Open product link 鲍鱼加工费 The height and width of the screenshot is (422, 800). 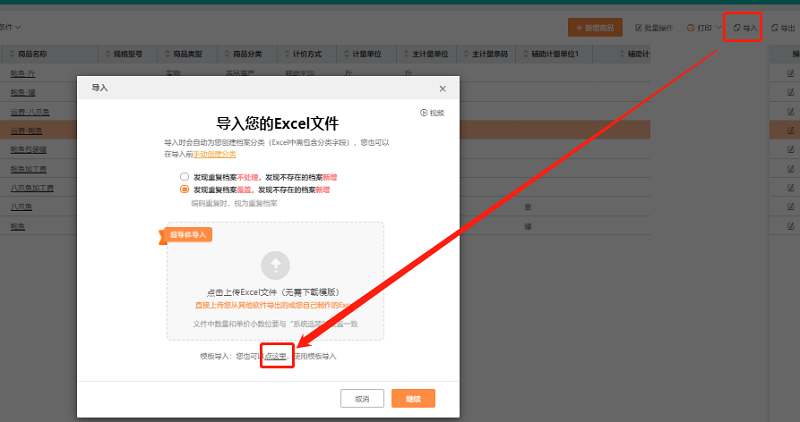point(29,169)
